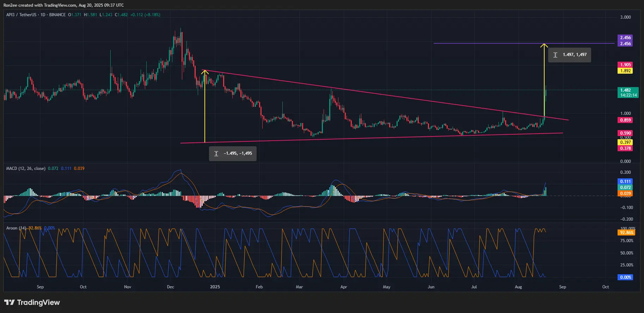Screen dimensions: 644x313
Task: Click the blue Aroon 0.00% axis label
Action: click(x=625, y=277)
